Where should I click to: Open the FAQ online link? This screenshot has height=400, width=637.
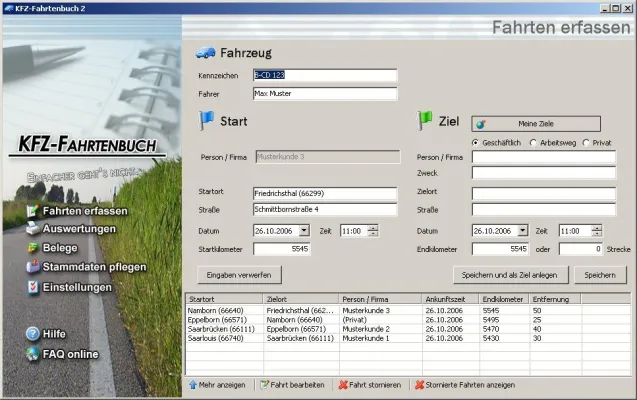[71, 354]
